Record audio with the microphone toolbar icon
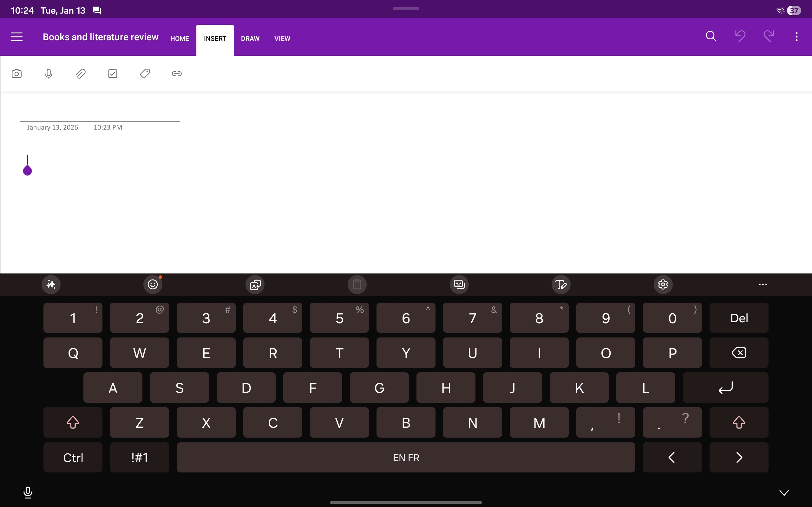The height and width of the screenshot is (507, 812). (49, 74)
